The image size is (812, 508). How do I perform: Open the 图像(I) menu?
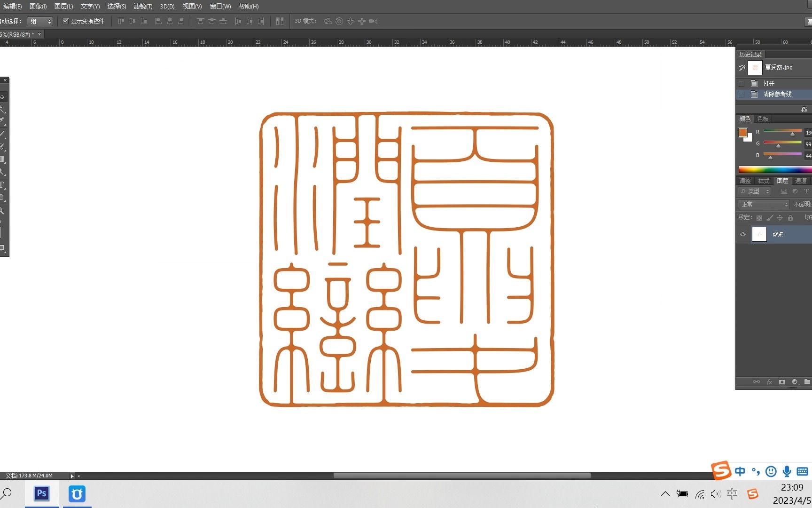tap(38, 6)
